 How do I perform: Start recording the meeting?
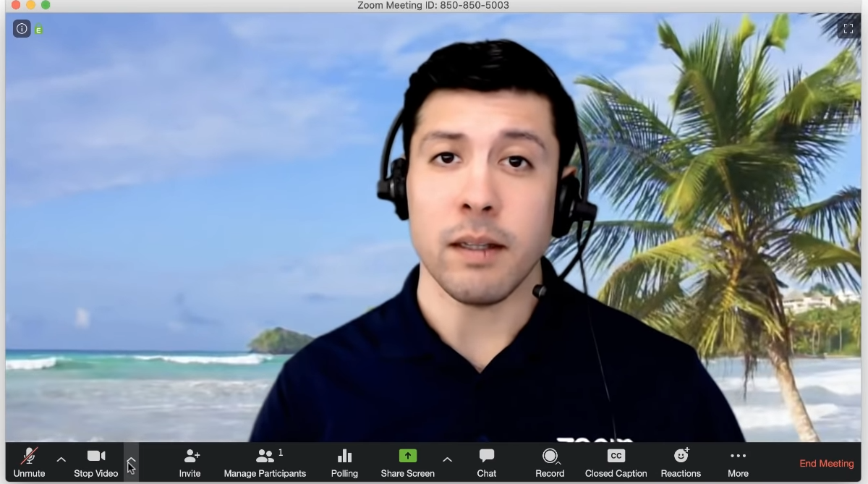(550, 462)
